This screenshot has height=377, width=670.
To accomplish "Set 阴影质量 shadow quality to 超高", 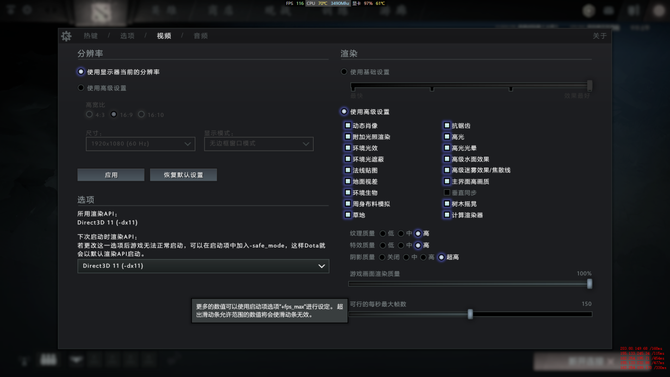I will [441, 257].
